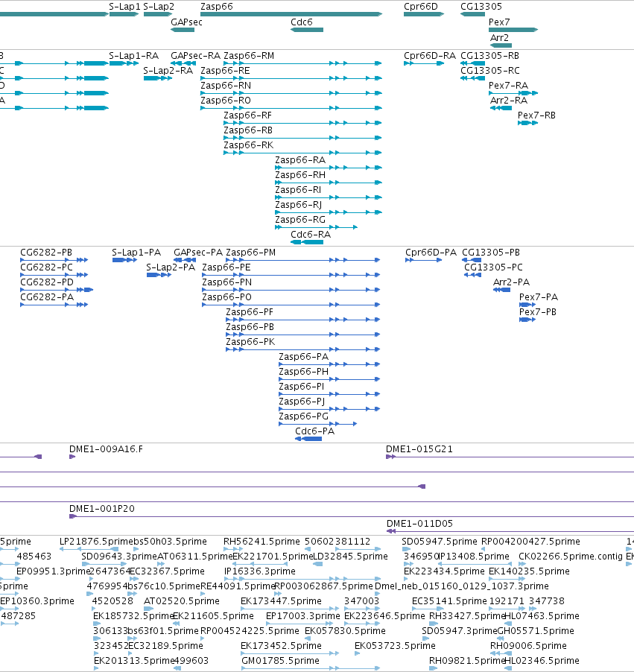Click BAC clone DME1-009A16.F label

[x=107, y=449]
